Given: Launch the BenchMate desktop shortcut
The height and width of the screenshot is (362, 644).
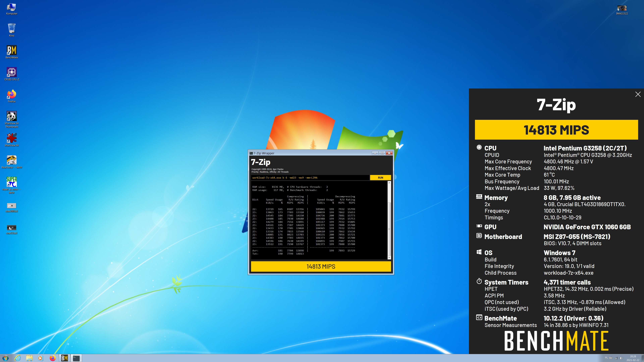Looking at the screenshot, I should (12, 52).
